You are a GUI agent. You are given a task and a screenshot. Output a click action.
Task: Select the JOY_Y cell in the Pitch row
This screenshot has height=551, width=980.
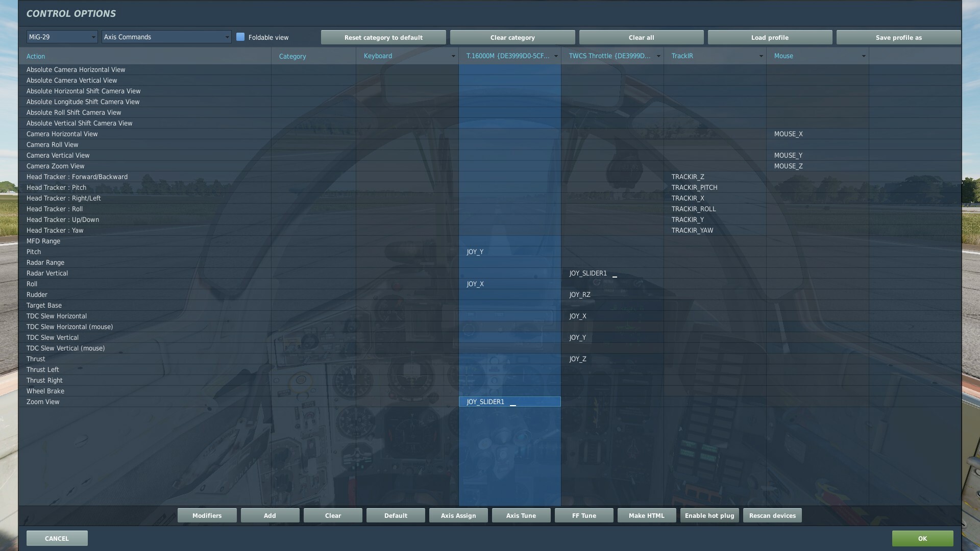click(x=510, y=252)
